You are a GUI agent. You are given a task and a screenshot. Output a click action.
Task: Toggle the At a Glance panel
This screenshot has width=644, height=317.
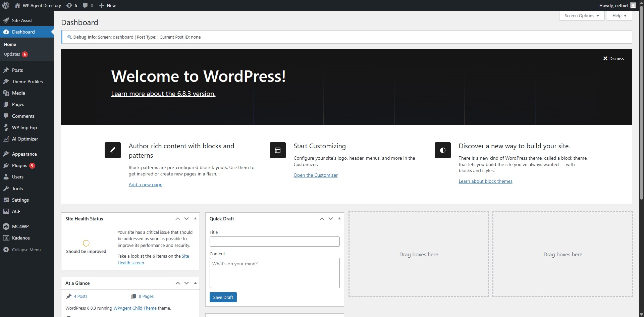195,283
